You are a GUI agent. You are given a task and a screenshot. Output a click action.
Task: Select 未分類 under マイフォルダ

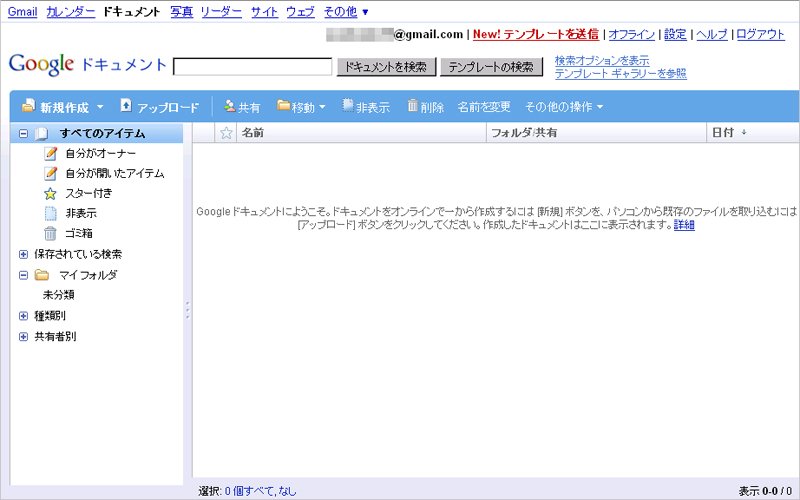click(x=59, y=295)
